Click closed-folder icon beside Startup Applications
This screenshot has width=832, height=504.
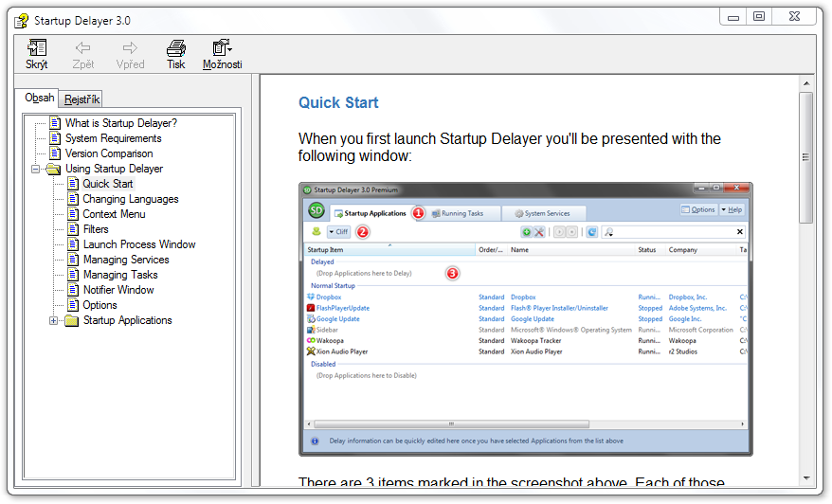72,320
